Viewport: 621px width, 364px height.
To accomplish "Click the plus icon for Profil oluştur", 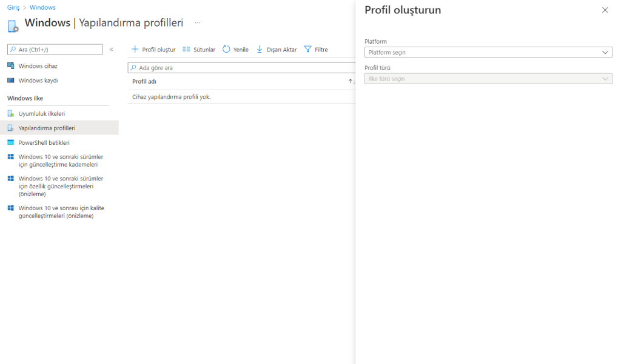I will tap(135, 50).
